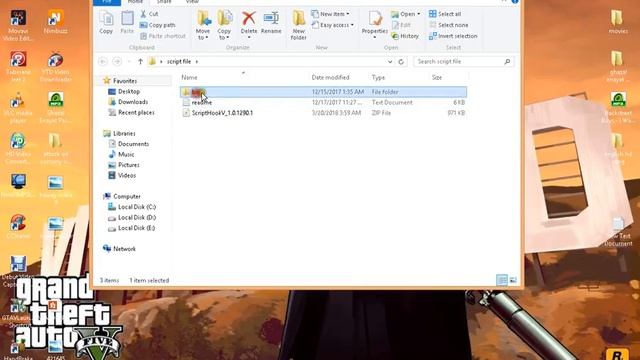Click Copy path in the ribbon
This screenshot has width=640, height=360.
(158, 25)
